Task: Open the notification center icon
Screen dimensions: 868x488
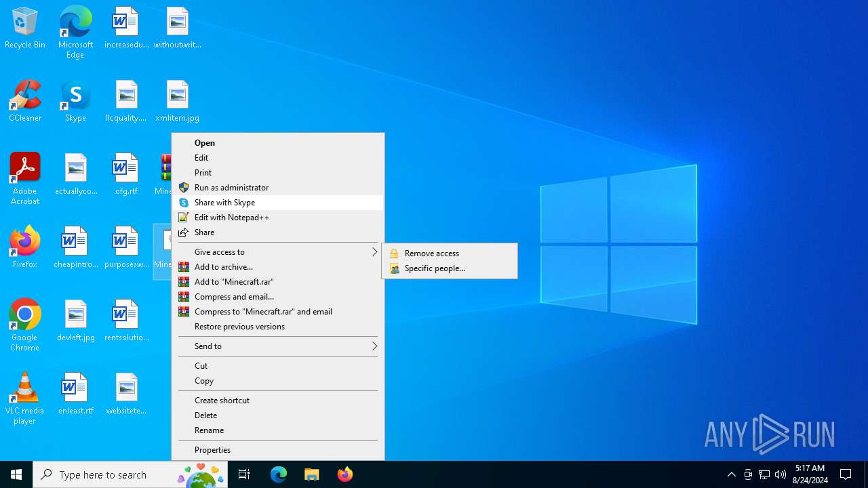Action: pyautogui.click(x=846, y=474)
